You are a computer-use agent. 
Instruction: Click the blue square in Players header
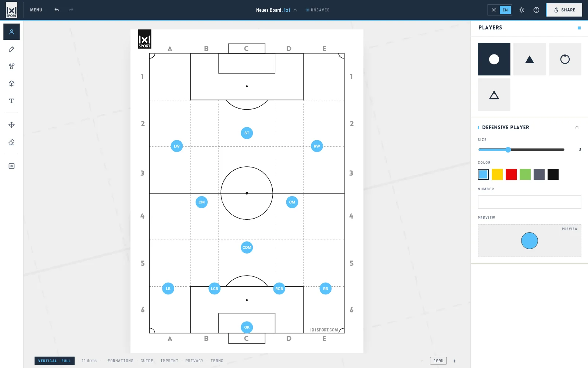pyautogui.click(x=579, y=28)
